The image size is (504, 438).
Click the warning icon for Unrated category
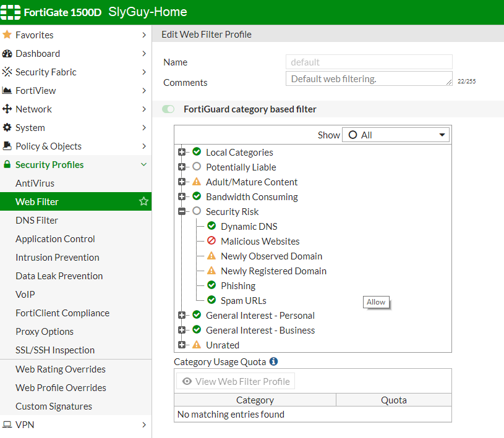[197, 345]
